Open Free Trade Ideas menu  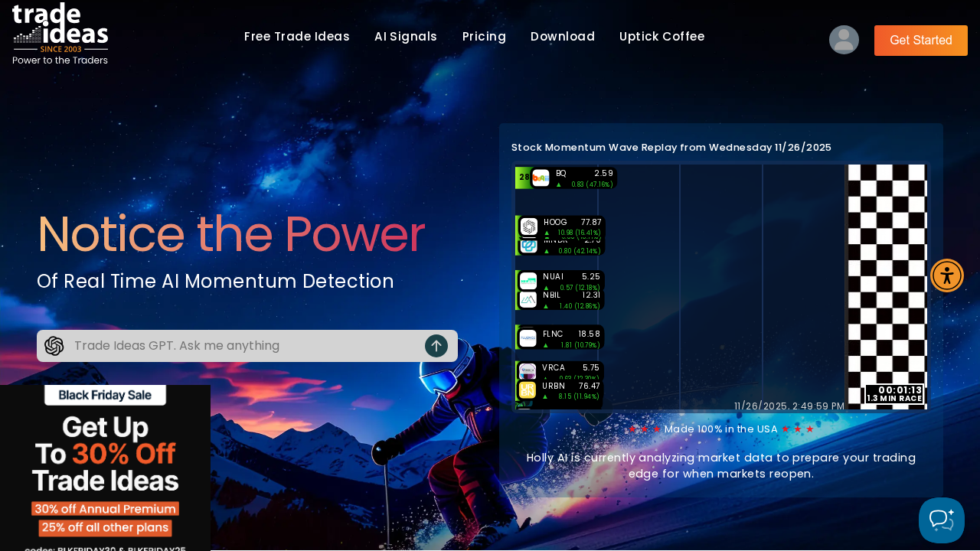297,37
